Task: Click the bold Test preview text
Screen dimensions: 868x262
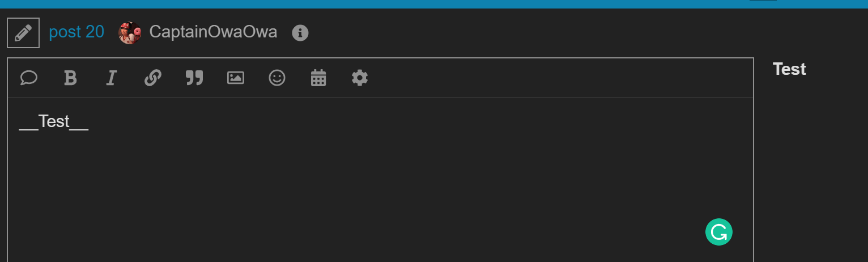Action: (789, 69)
